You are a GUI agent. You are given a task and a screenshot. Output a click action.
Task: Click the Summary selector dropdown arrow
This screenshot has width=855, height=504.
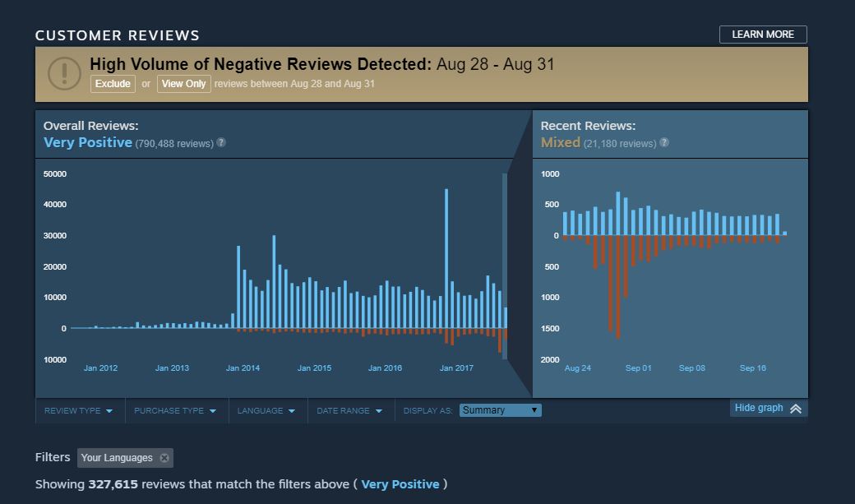tap(532, 409)
